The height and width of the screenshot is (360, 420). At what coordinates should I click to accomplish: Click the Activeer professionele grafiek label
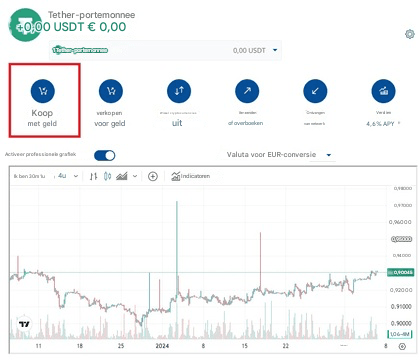click(40, 154)
